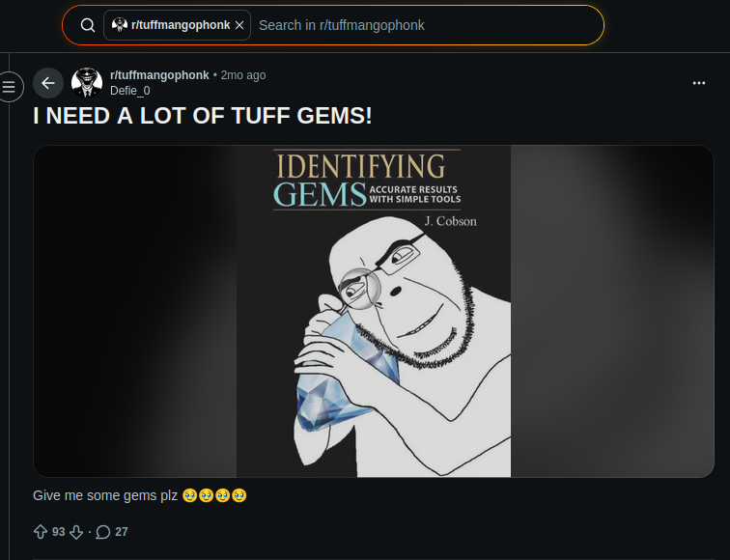Screen dimensions: 730x560
Task: Upvote the post
Action: [41, 531]
